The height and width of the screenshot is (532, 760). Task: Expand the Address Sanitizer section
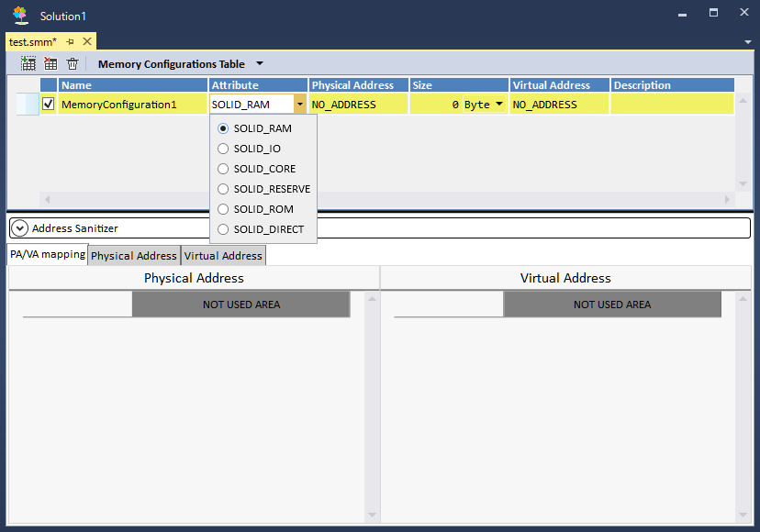[20, 228]
